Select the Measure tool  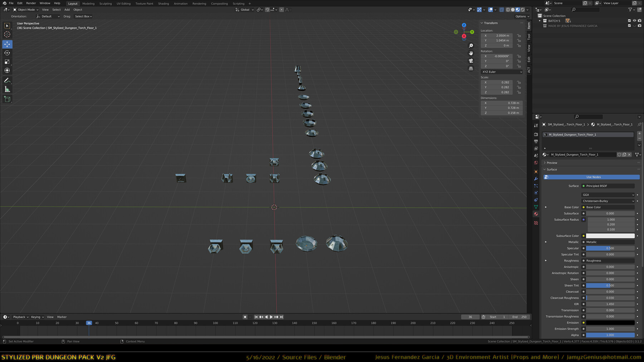pyautogui.click(x=7, y=89)
